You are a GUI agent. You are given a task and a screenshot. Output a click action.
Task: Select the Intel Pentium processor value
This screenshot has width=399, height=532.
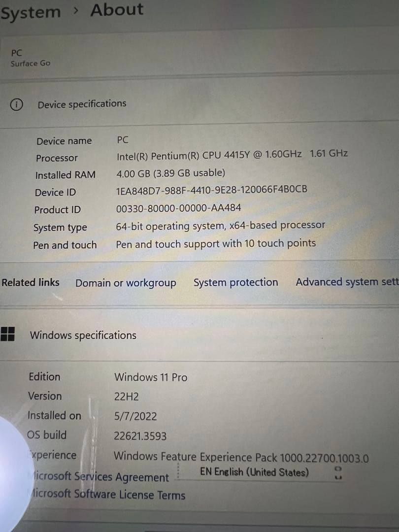point(232,155)
